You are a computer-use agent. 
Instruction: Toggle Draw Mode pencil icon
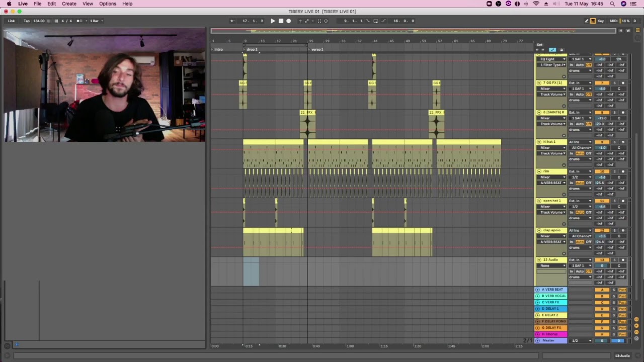pos(587,21)
